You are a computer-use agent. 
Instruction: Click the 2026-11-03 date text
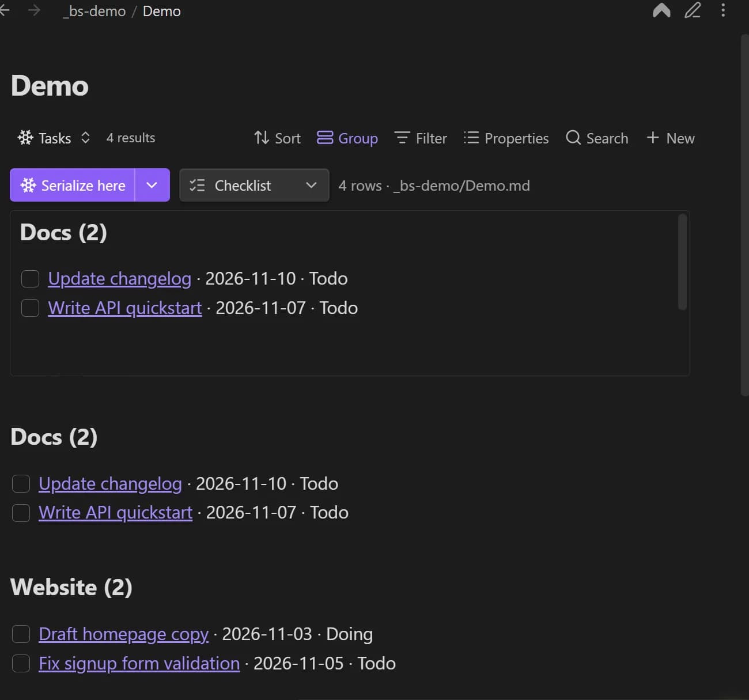click(x=267, y=634)
